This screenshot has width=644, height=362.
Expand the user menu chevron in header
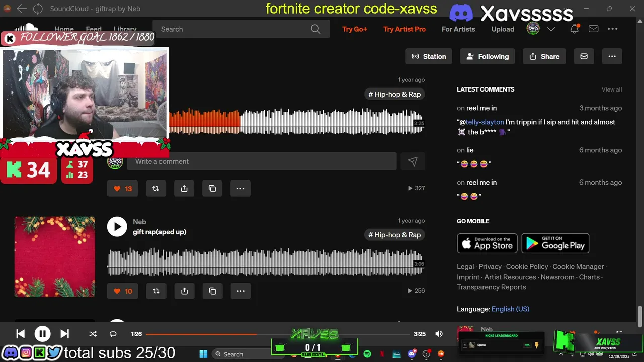point(551,29)
